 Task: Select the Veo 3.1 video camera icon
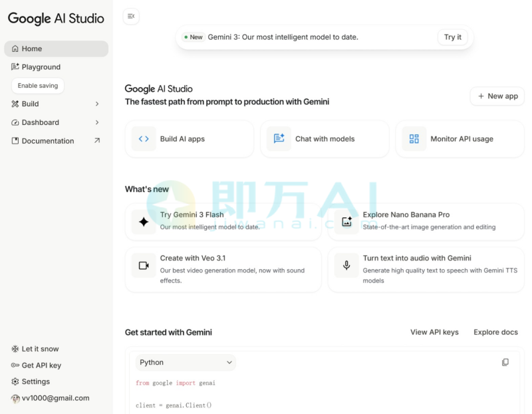[x=144, y=264]
